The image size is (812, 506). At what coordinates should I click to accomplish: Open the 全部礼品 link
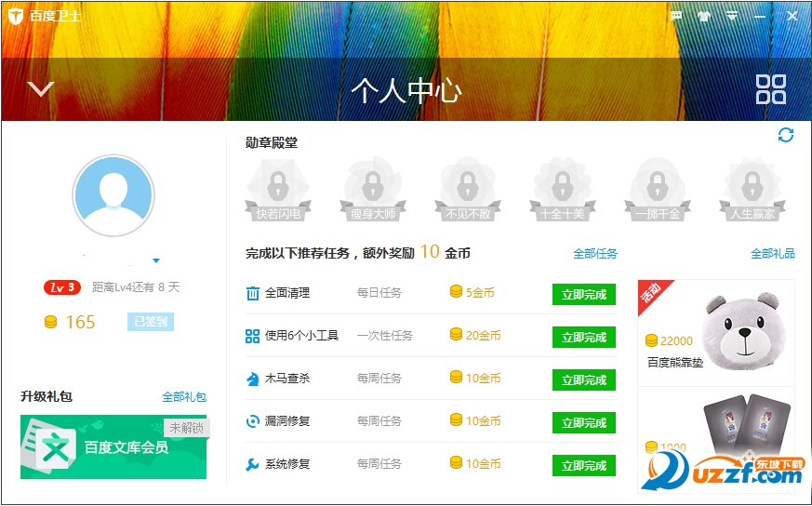(772, 253)
